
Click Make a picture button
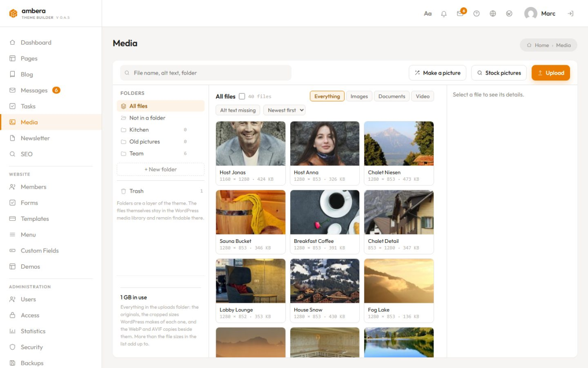(x=437, y=73)
